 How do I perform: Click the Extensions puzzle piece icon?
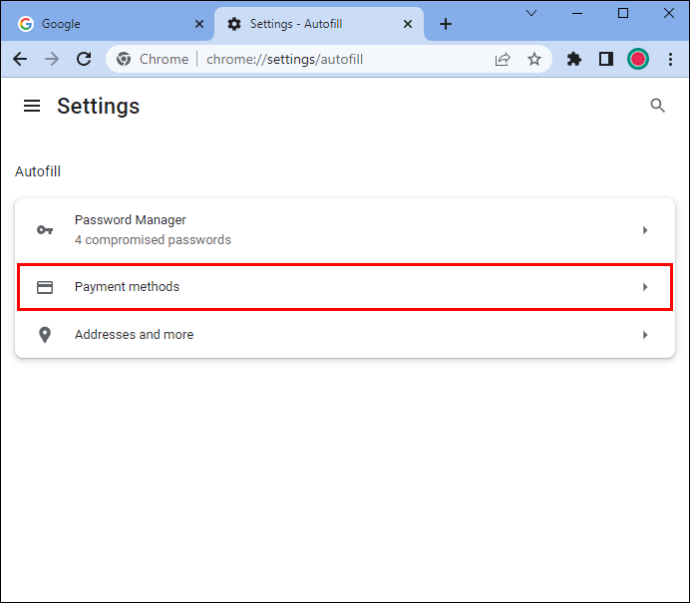click(x=574, y=59)
